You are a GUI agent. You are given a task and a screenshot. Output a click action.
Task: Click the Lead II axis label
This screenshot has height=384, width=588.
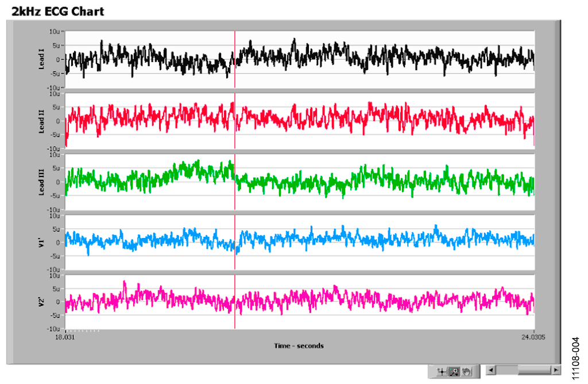[41, 120]
